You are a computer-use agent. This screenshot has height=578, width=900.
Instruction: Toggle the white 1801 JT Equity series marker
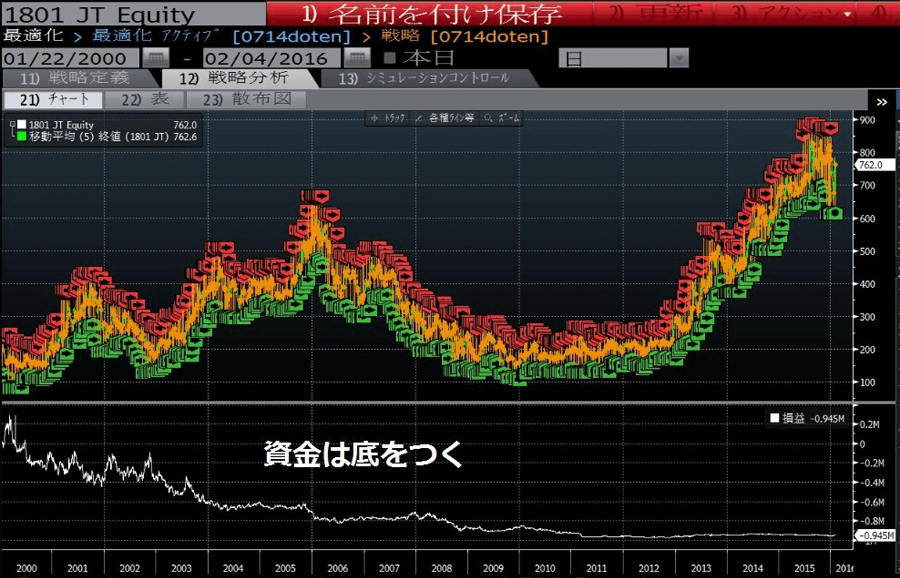point(21,125)
